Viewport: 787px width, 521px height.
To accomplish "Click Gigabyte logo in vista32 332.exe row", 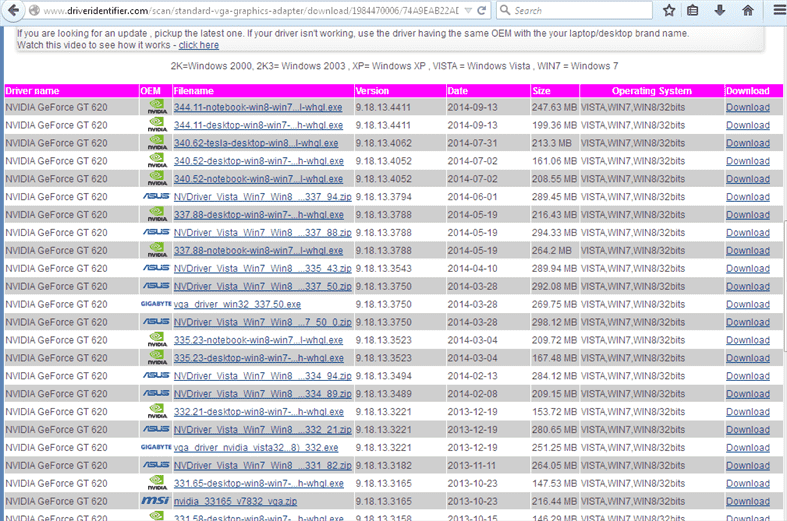I will (x=156, y=447).
